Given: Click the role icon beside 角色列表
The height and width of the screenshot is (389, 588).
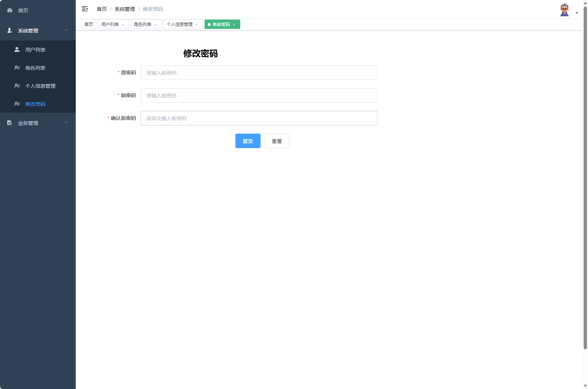Looking at the screenshot, I should click(x=17, y=68).
